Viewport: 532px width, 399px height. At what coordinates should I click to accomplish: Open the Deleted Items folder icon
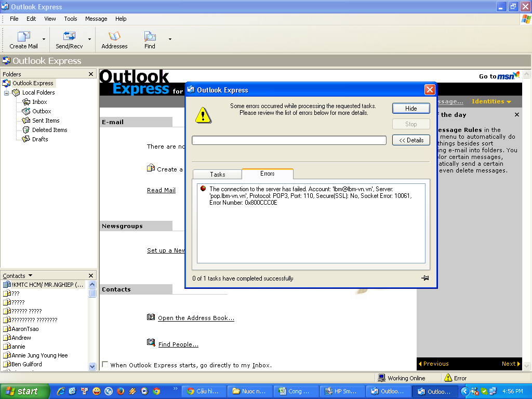click(x=26, y=129)
